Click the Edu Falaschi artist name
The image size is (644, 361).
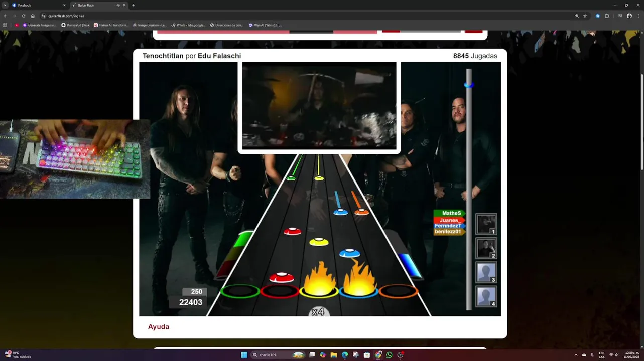[219, 56]
